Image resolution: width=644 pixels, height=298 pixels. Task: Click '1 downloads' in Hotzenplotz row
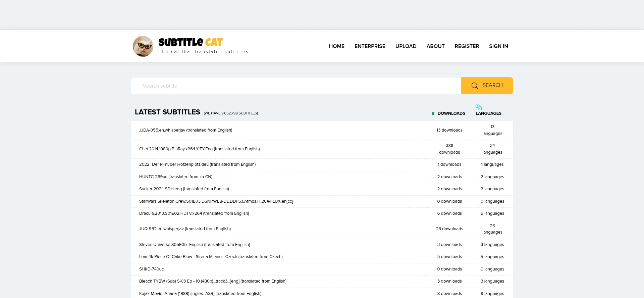pyautogui.click(x=449, y=164)
